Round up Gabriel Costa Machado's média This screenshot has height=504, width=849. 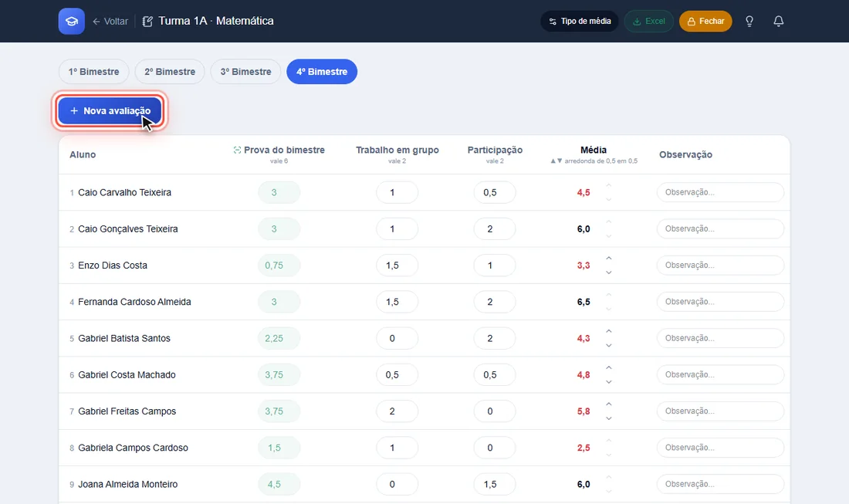click(x=609, y=367)
